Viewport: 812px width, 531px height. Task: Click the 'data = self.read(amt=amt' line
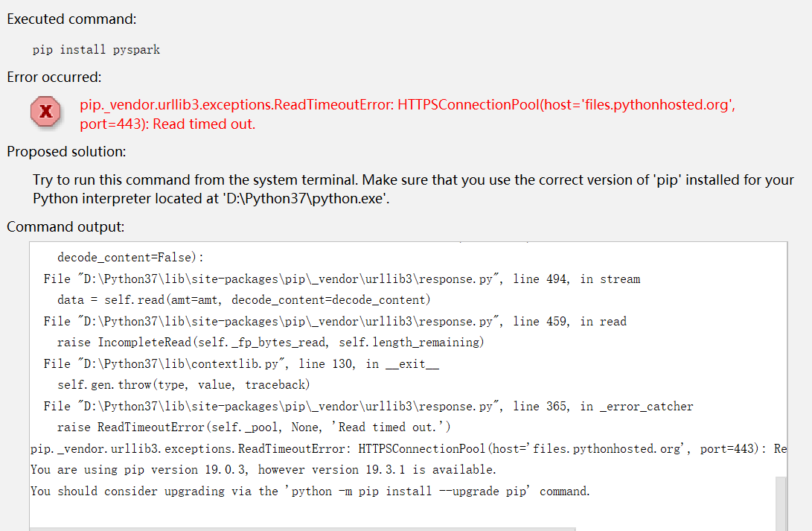[243, 300]
